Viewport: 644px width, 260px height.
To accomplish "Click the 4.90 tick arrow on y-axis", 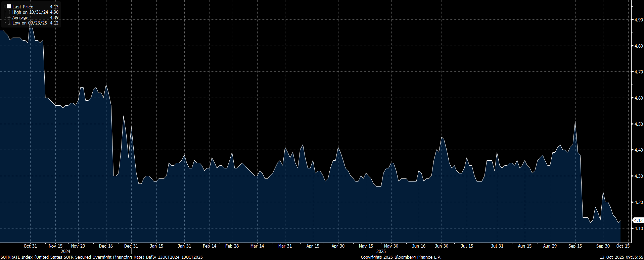I will [632, 20].
